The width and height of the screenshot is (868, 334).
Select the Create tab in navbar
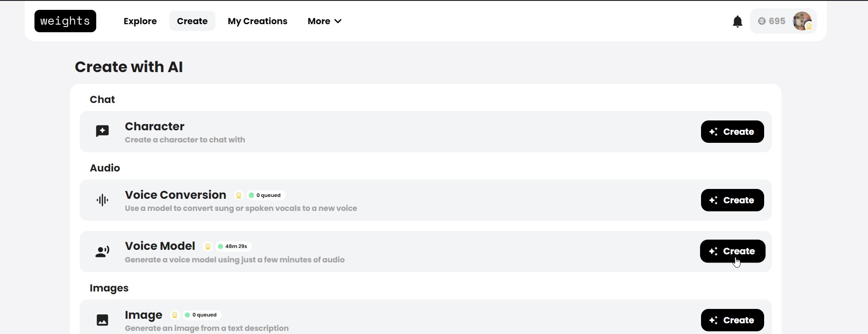pos(192,21)
